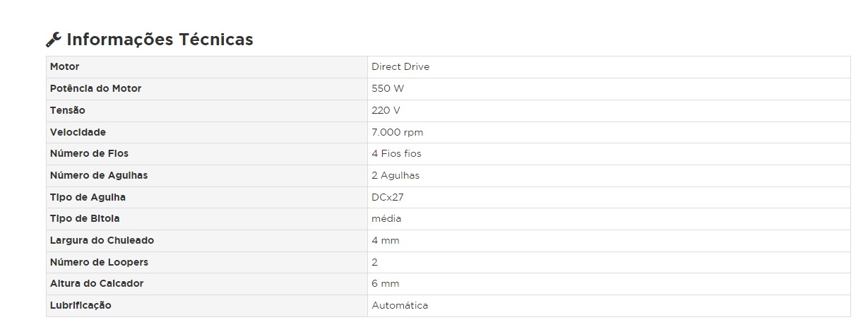
Task: Click the 4 Fios fios value
Action: [x=396, y=154]
